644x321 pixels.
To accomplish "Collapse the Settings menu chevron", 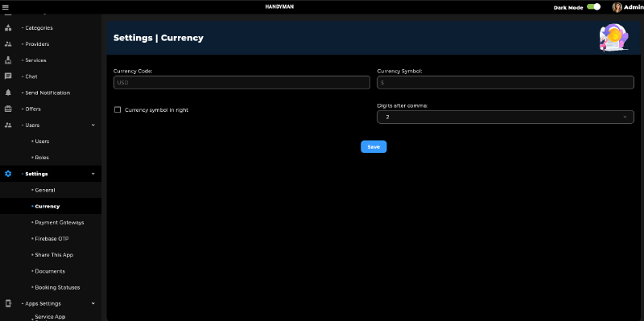I will pyautogui.click(x=93, y=174).
